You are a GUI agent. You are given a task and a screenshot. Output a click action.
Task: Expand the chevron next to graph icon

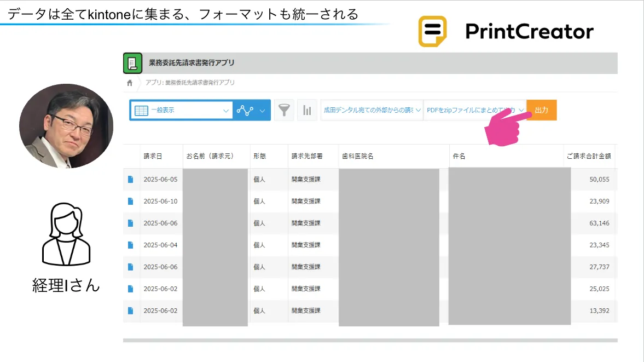click(263, 110)
